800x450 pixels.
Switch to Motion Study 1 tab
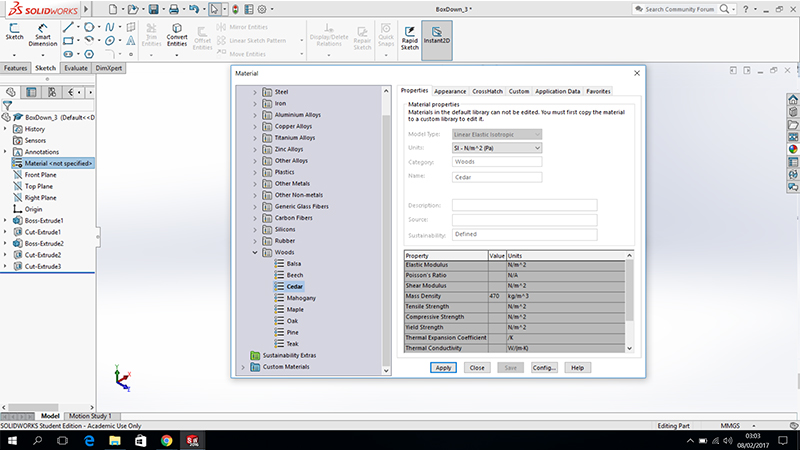(x=90, y=416)
